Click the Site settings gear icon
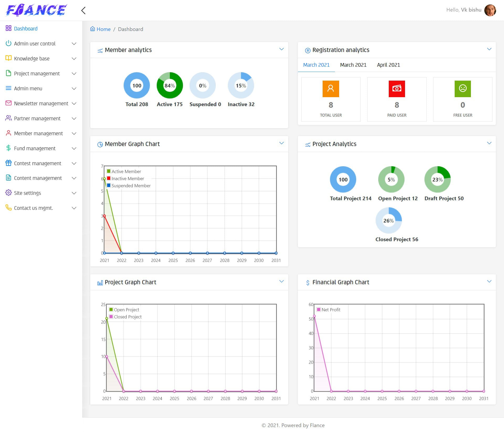 [8, 193]
